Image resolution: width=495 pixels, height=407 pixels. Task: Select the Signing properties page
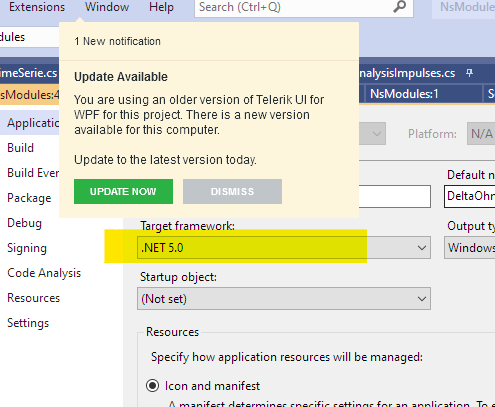(27, 248)
